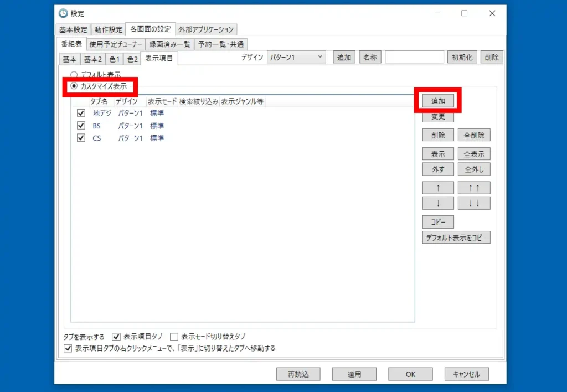This screenshot has height=392, width=567.
Task: Open the 予約一覧・共通 tab
Action: click(221, 44)
